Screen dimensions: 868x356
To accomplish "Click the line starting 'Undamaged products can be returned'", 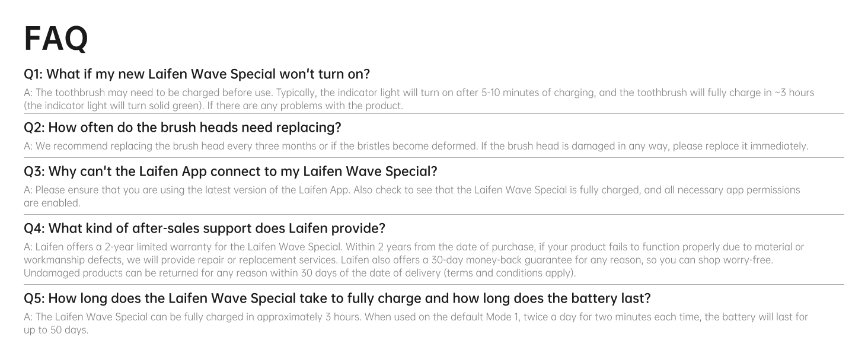I will coord(299,273).
